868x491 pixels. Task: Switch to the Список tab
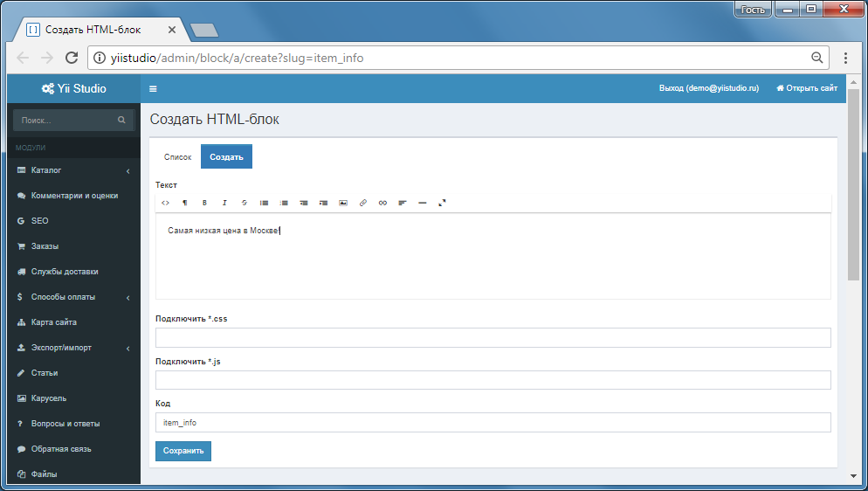pos(177,157)
